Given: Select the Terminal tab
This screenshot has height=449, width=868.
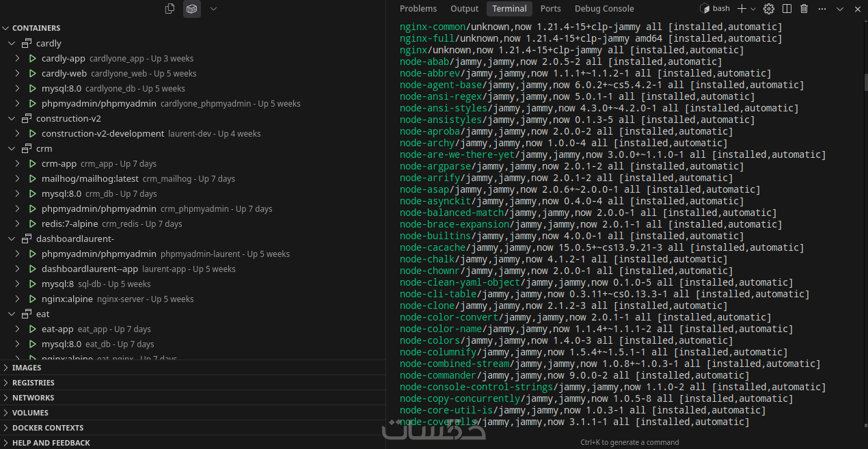Looking at the screenshot, I should [x=509, y=9].
